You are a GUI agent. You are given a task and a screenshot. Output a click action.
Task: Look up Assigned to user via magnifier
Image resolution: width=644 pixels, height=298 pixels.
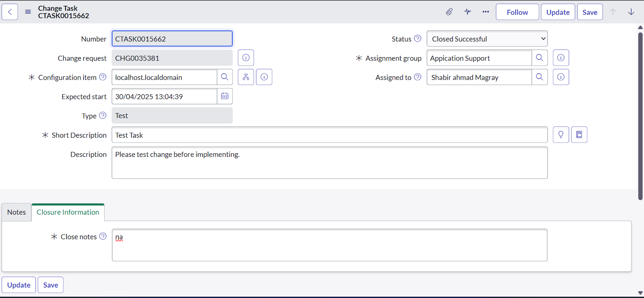pyautogui.click(x=539, y=77)
